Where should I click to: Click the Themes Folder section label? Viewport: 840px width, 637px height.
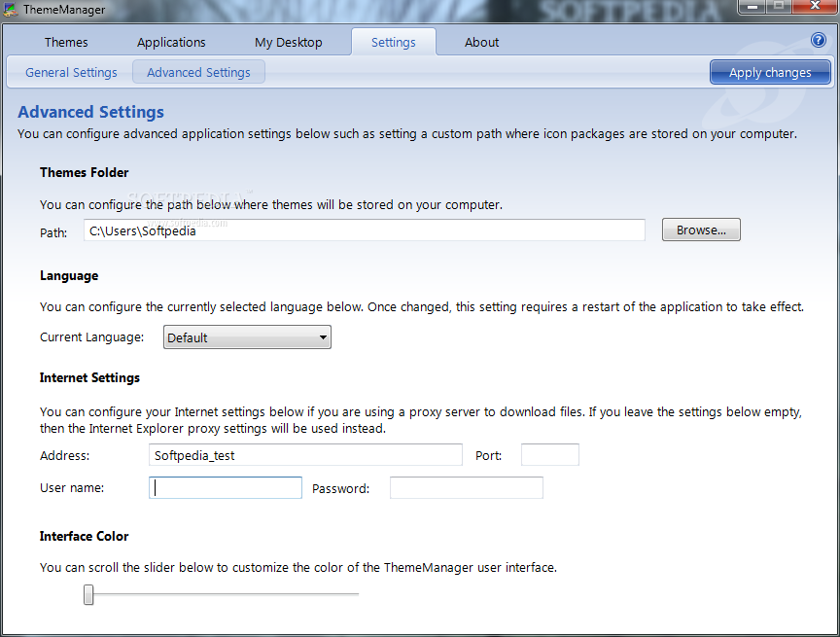point(85,172)
